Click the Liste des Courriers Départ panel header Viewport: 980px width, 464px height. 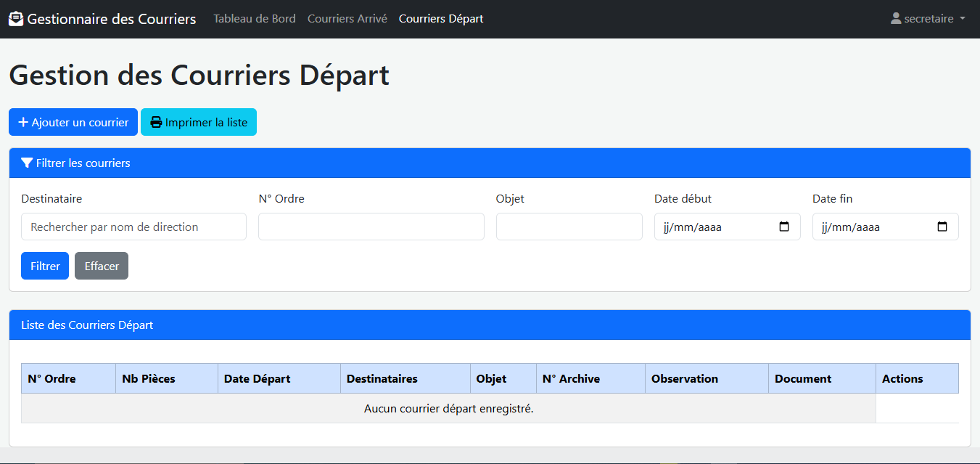click(490, 325)
